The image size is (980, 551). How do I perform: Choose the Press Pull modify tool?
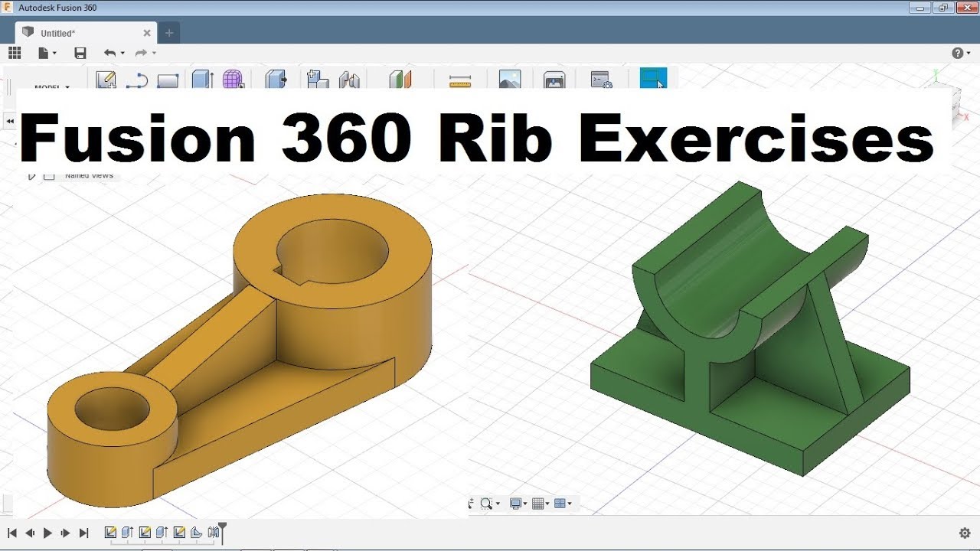[x=276, y=80]
